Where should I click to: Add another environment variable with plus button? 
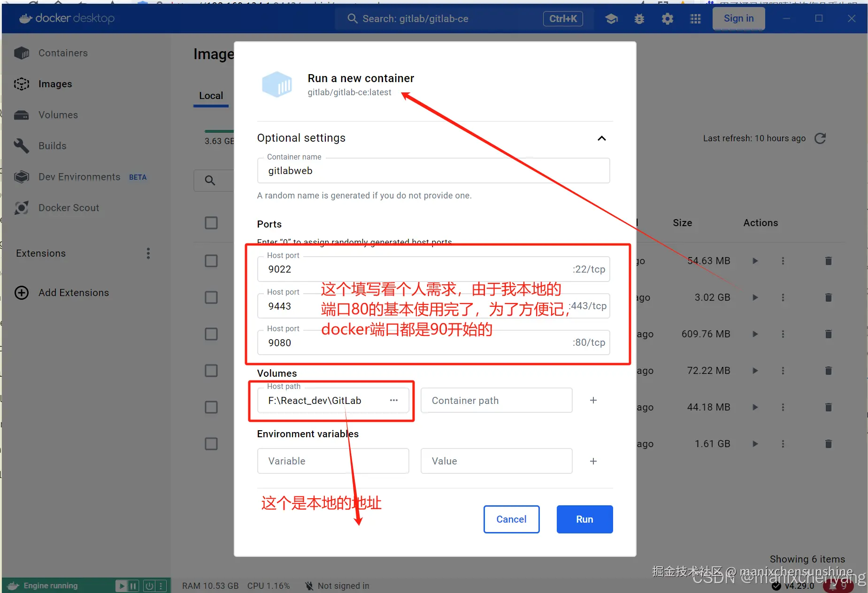[x=593, y=461]
